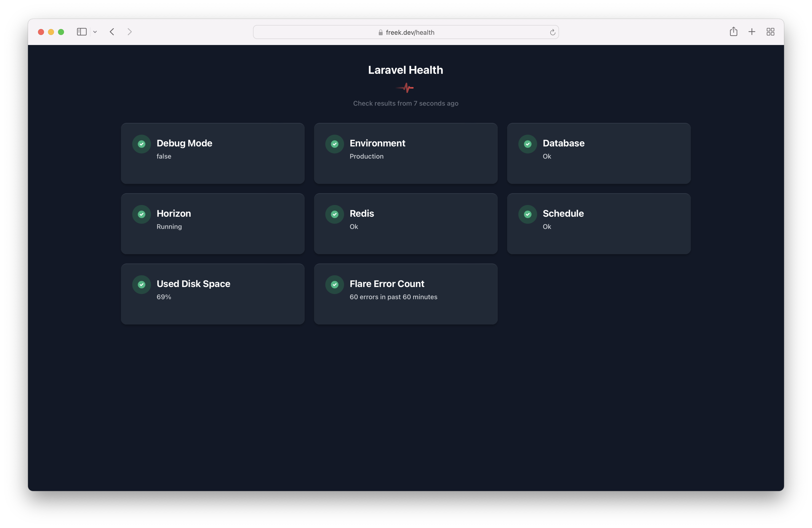Screen dimensions: 812x528
Task: Click 'Check results from 7 seconds ago' text
Action: point(406,103)
